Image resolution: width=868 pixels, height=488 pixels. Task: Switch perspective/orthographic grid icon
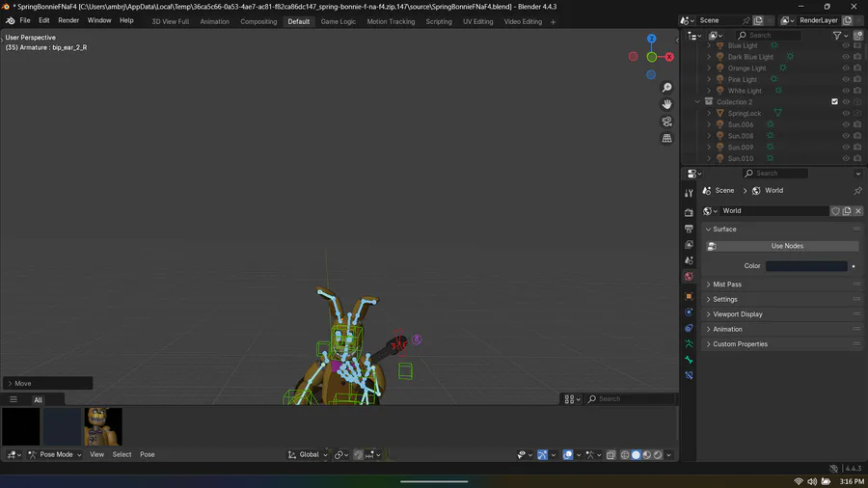(x=667, y=138)
